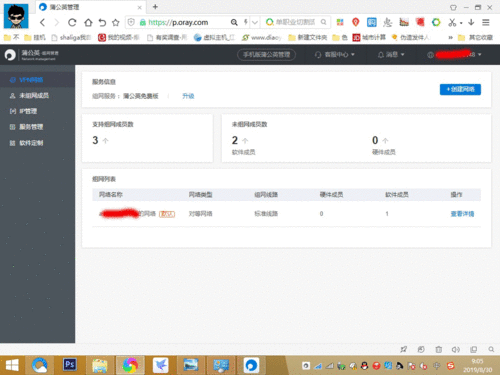Click the QQ penguin tray icon
The image size is (500, 375).
(365, 366)
